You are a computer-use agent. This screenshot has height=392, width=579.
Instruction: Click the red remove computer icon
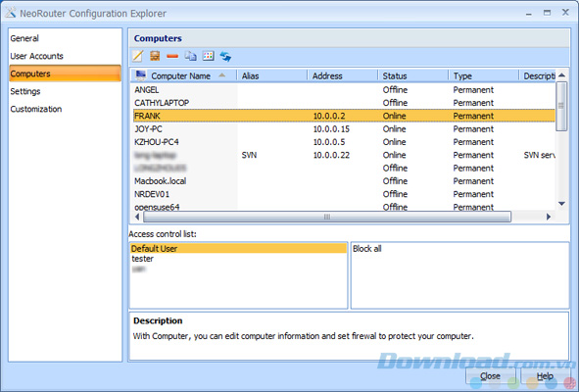click(172, 56)
